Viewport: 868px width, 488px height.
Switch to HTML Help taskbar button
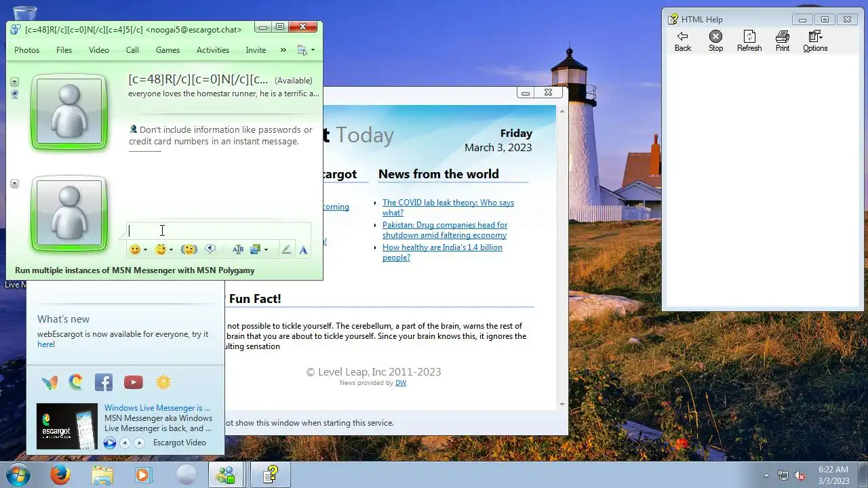point(271,474)
